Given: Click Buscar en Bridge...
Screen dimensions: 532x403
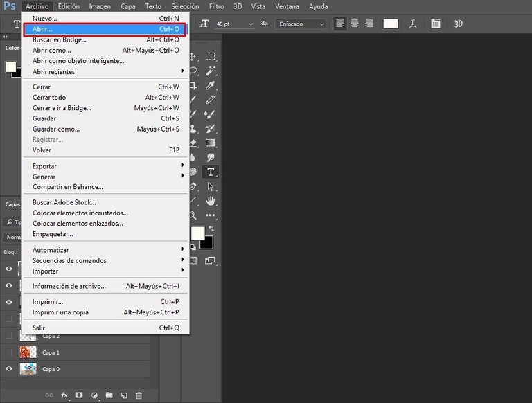Looking at the screenshot, I should (105, 39).
